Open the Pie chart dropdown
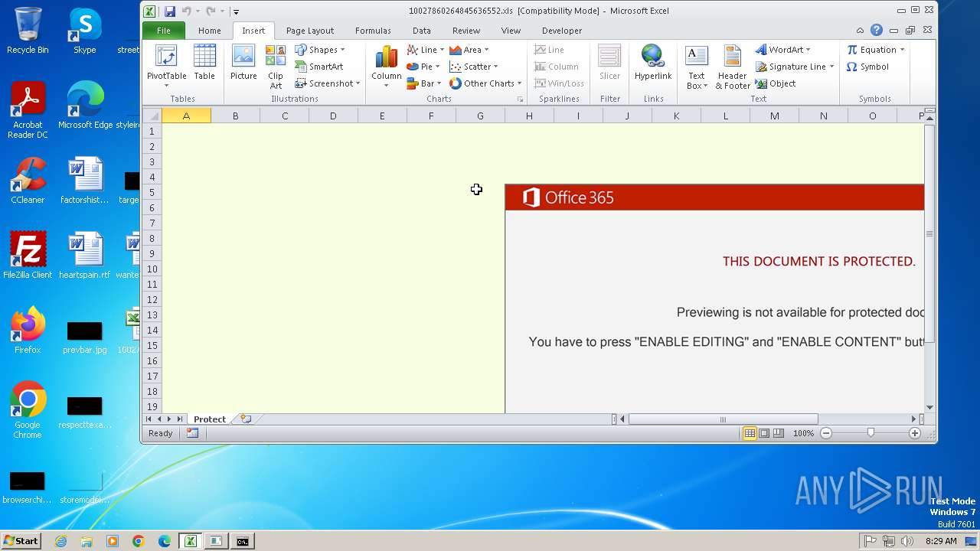 click(423, 67)
